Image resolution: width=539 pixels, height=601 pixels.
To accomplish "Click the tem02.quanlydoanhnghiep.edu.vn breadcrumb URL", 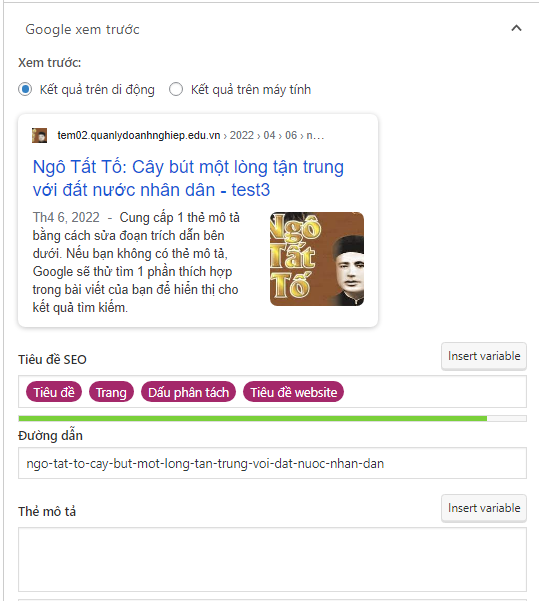I will [139, 135].
